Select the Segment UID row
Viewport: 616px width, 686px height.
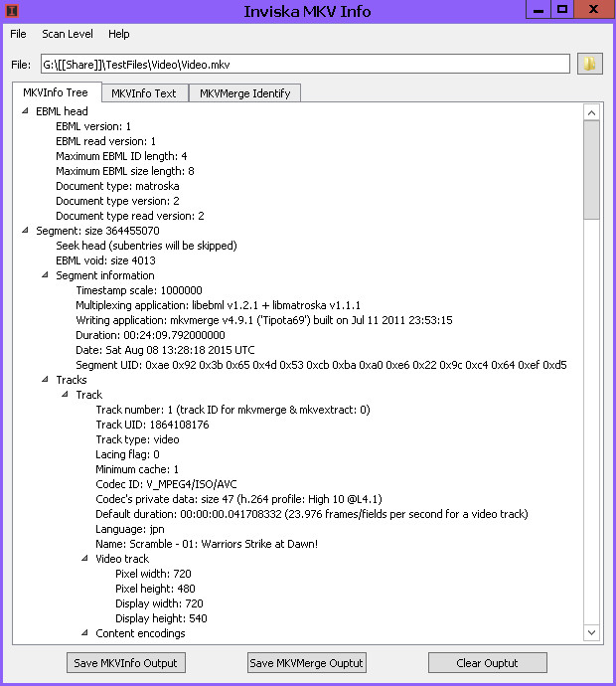321,365
